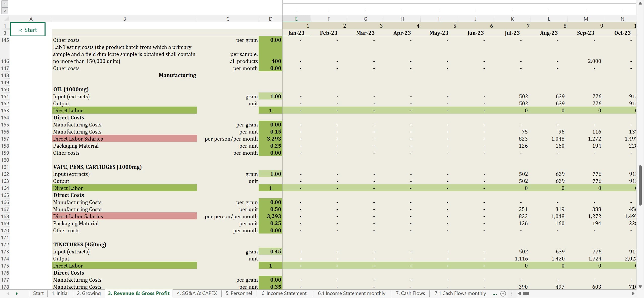Click outline level 1 button
This screenshot has width=644, height=298.
coord(5,4)
